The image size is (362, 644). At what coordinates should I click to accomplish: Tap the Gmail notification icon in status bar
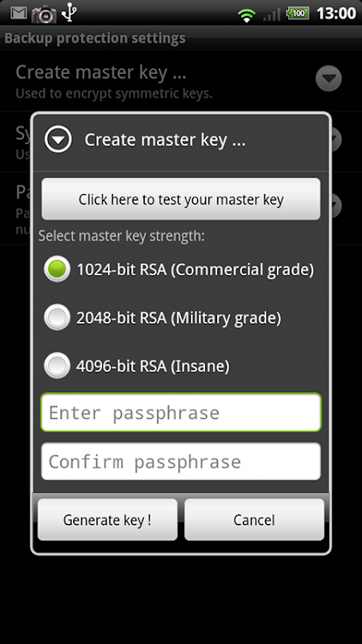(19, 13)
